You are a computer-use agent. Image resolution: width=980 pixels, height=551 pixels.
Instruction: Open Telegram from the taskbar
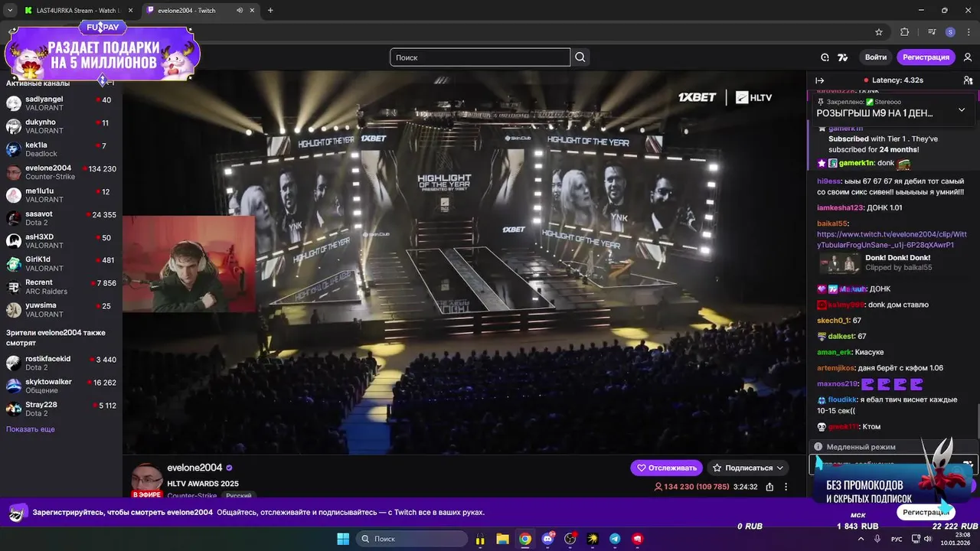pos(615,539)
